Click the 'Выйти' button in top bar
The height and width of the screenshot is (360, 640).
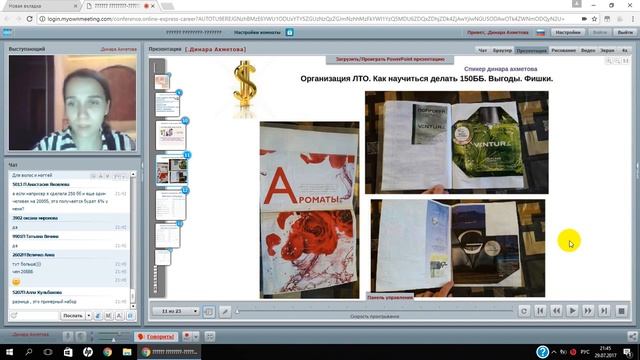pos(625,32)
